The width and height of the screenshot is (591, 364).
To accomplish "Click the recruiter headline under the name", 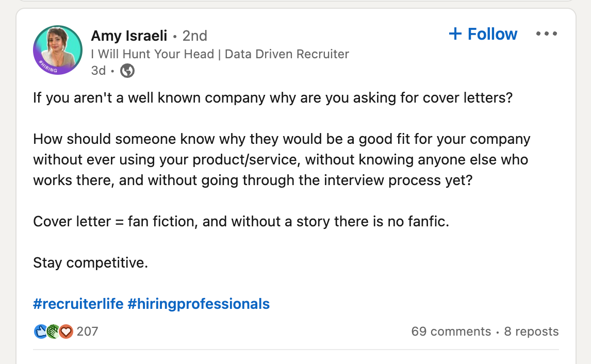I will coord(220,54).
